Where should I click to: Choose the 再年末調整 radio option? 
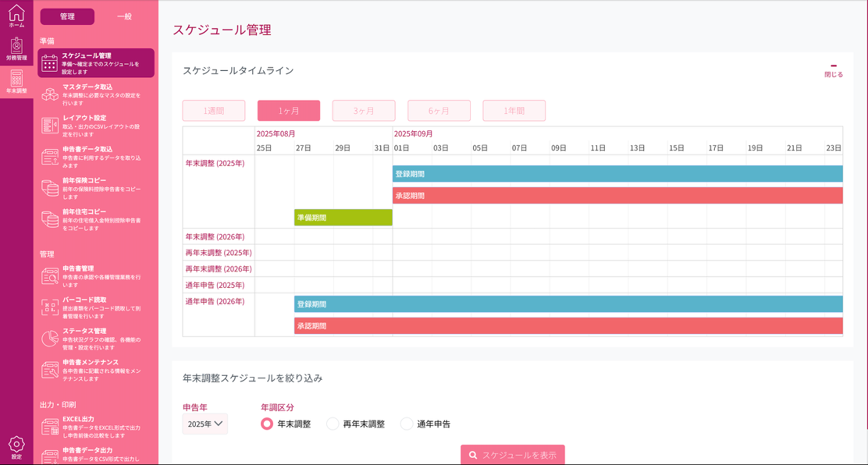[x=333, y=423]
